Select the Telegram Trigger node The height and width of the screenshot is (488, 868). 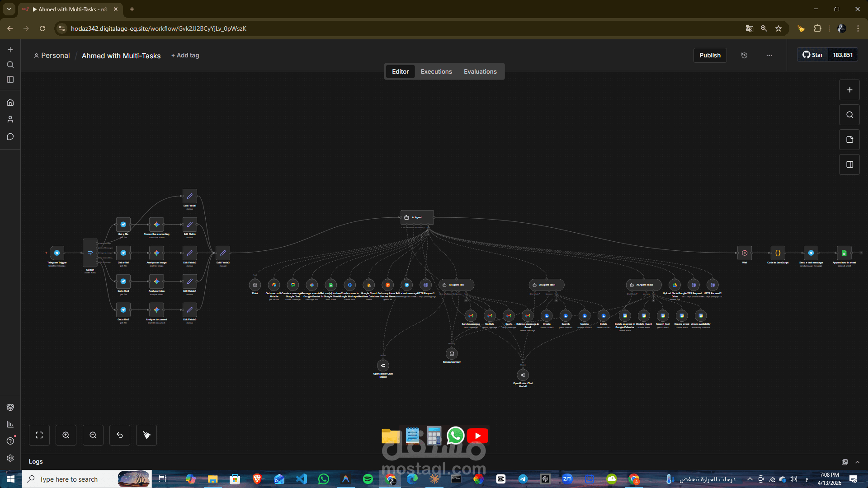point(57,253)
